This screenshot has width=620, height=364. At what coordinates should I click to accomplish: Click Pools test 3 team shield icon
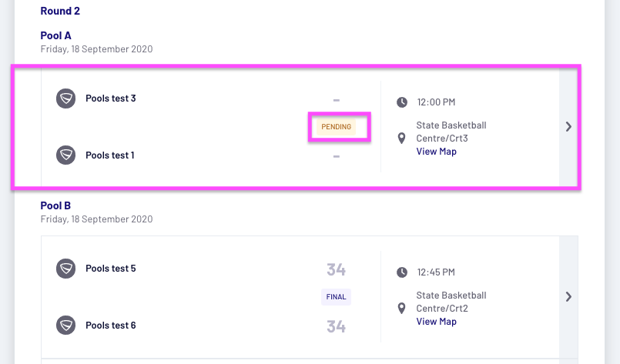point(66,99)
